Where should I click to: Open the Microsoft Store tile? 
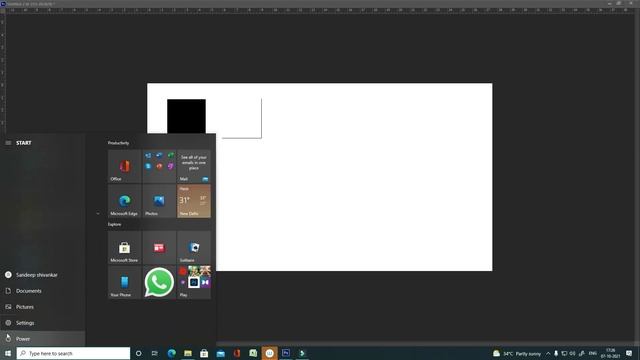124,247
